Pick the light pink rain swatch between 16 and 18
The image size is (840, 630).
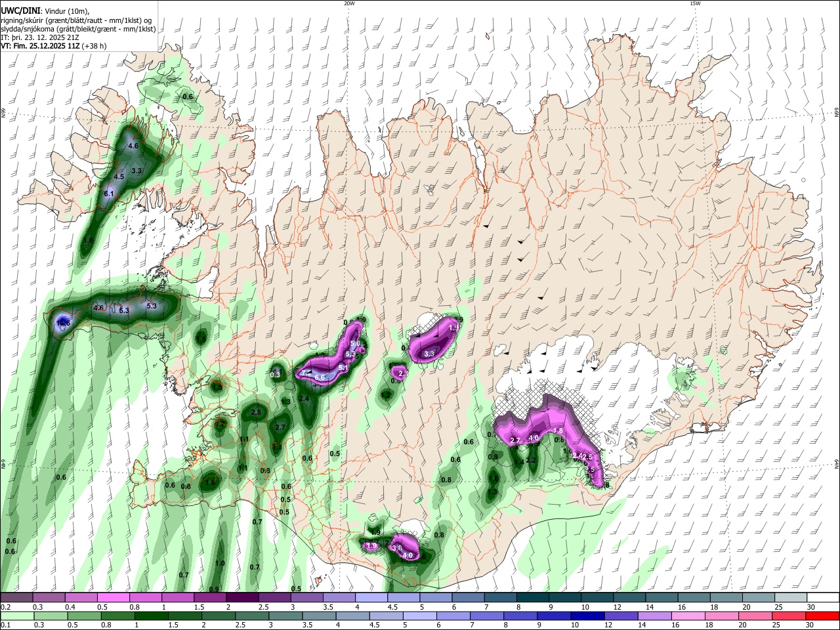688,616
